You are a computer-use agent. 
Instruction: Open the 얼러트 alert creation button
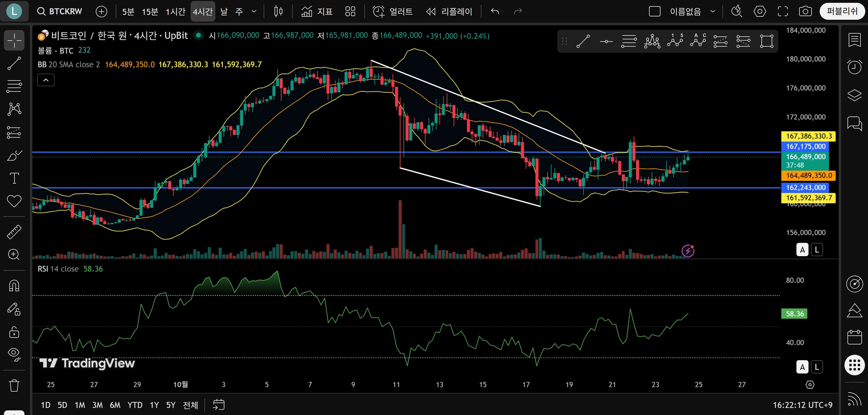392,11
